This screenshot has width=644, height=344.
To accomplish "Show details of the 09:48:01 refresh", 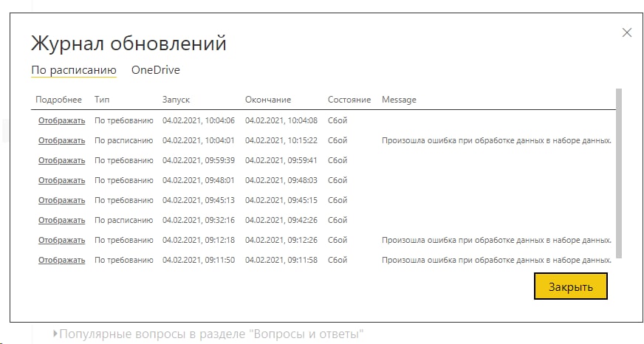I will (x=61, y=180).
